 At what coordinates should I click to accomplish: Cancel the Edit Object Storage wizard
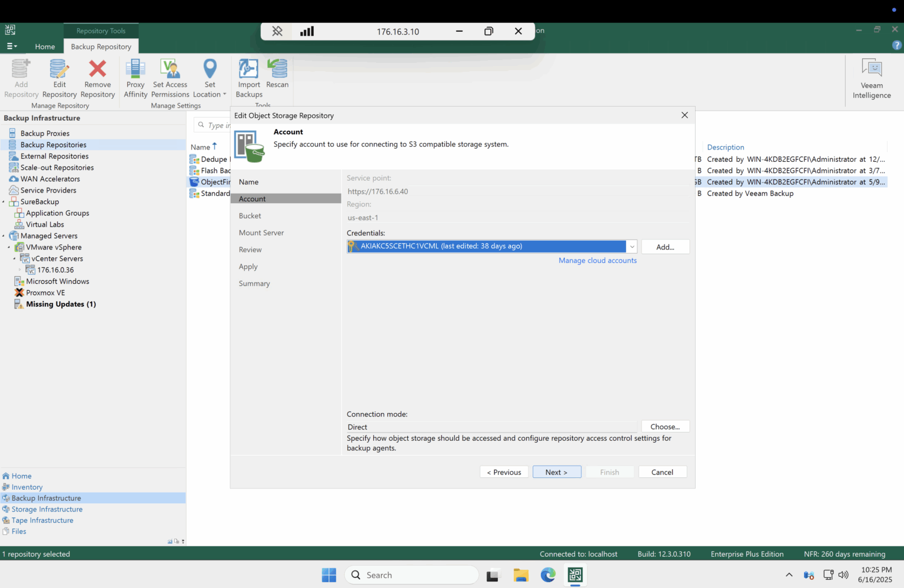(x=662, y=472)
